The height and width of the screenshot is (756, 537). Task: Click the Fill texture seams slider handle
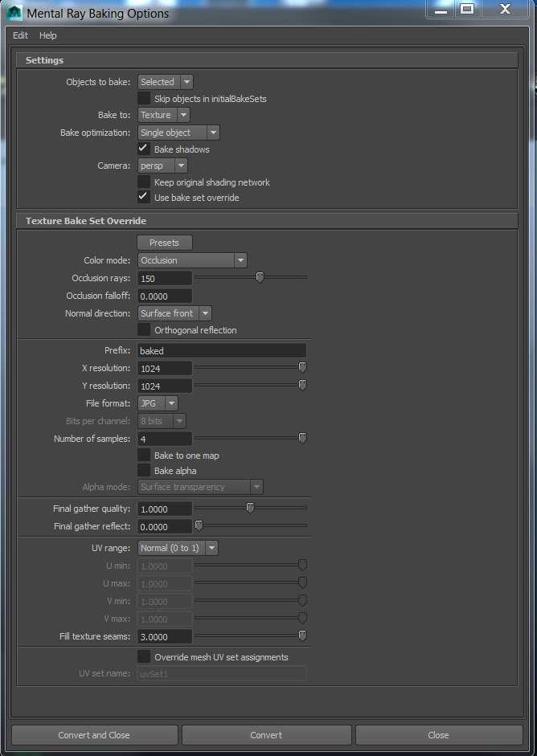pyautogui.click(x=302, y=636)
